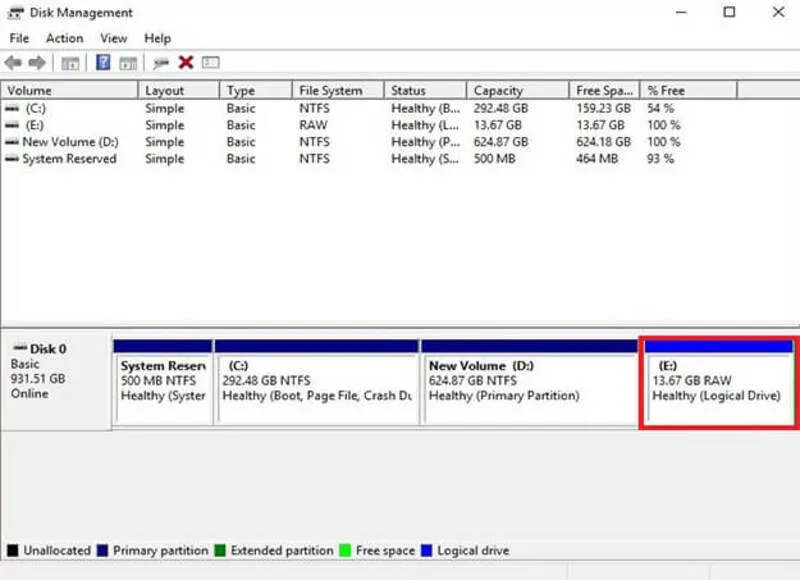
Task: Sort by the File System column header
Action: click(x=330, y=90)
